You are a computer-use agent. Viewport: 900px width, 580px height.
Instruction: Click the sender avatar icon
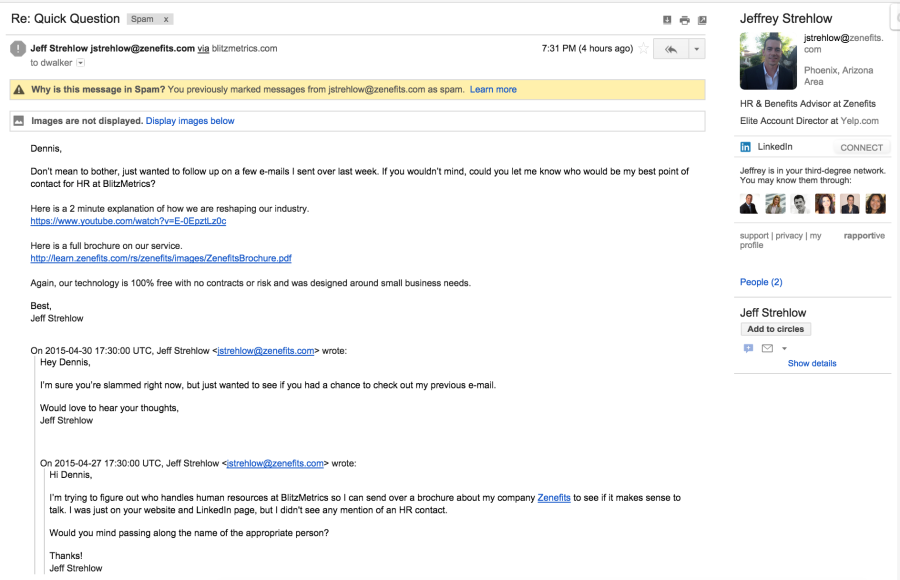[x=17, y=48]
